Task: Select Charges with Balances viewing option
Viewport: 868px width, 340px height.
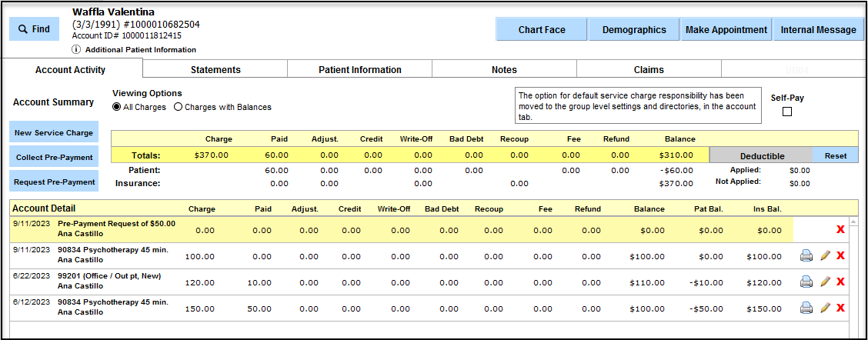Action: tap(179, 107)
